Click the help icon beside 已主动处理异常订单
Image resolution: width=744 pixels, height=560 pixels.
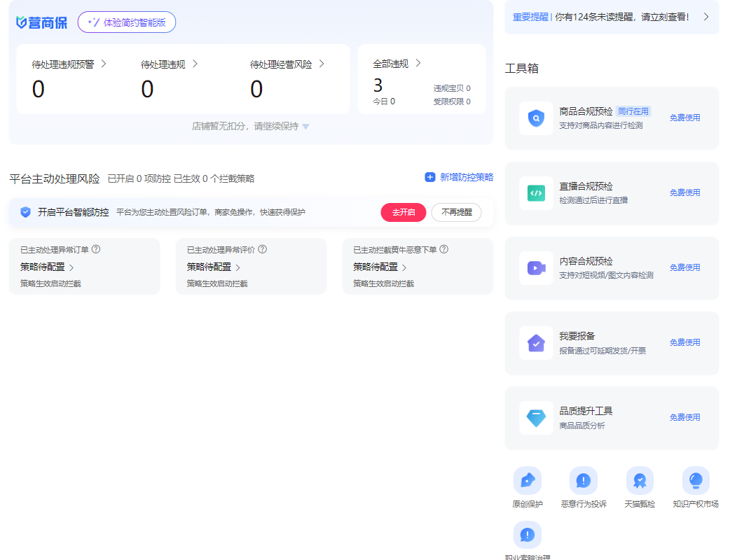point(96,249)
